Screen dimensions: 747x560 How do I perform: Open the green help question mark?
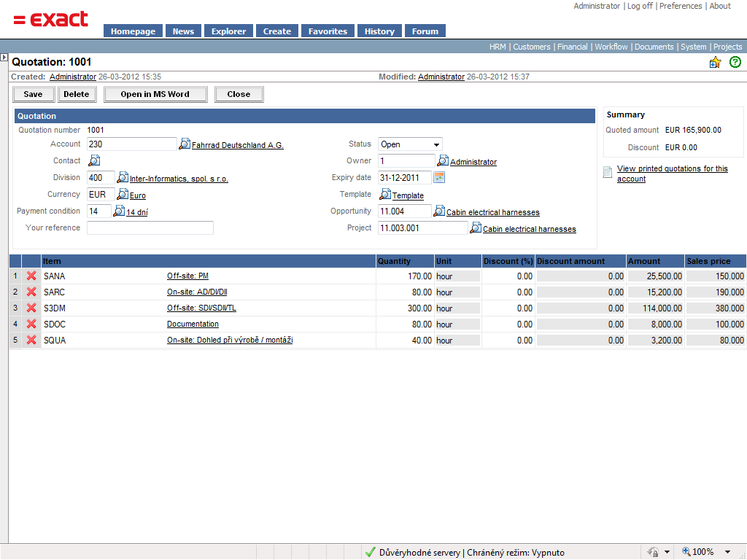click(x=735, y=62)
